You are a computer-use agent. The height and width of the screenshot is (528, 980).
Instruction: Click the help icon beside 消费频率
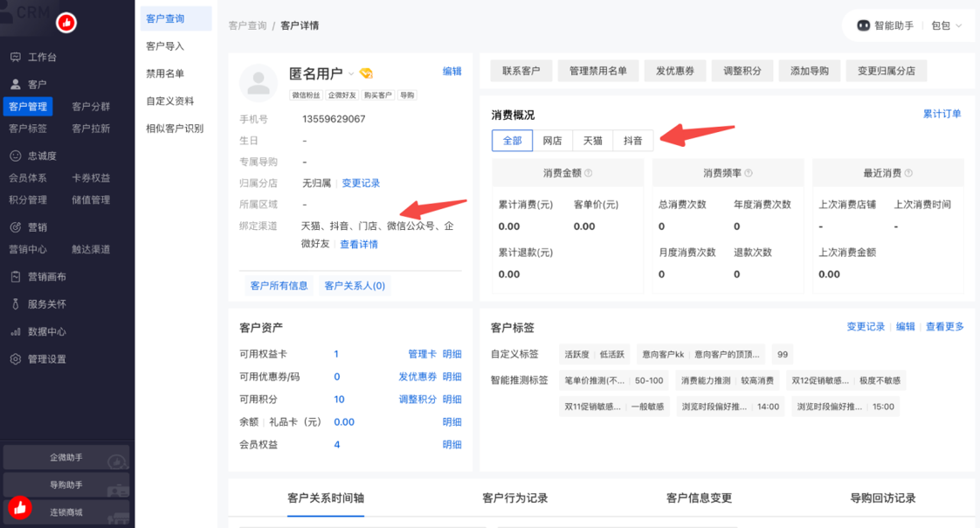click(x=749, y=173)
